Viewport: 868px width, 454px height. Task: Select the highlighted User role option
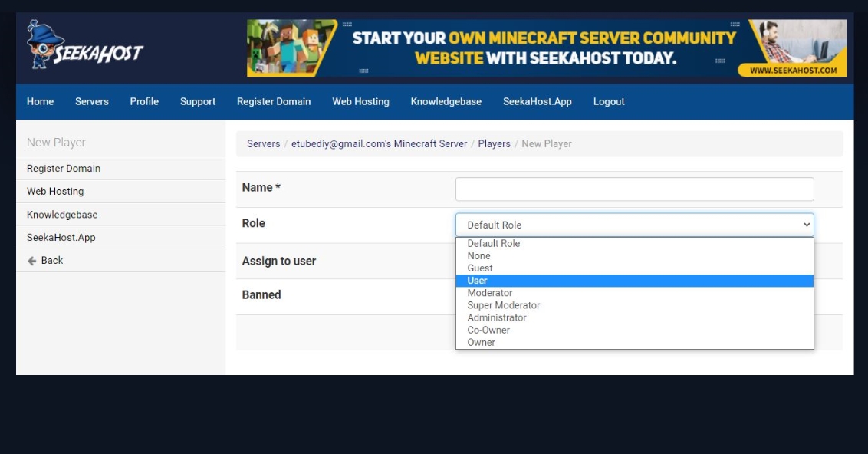pos(634,280)
